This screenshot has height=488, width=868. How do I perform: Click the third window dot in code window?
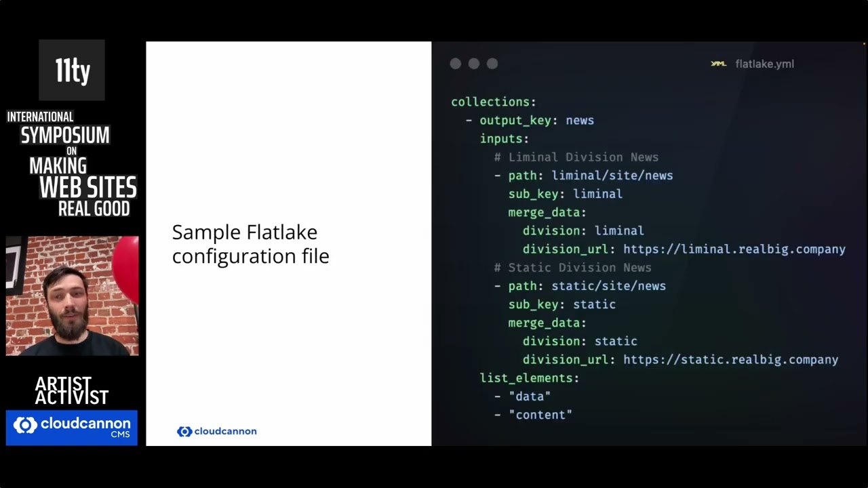[492, 64]
